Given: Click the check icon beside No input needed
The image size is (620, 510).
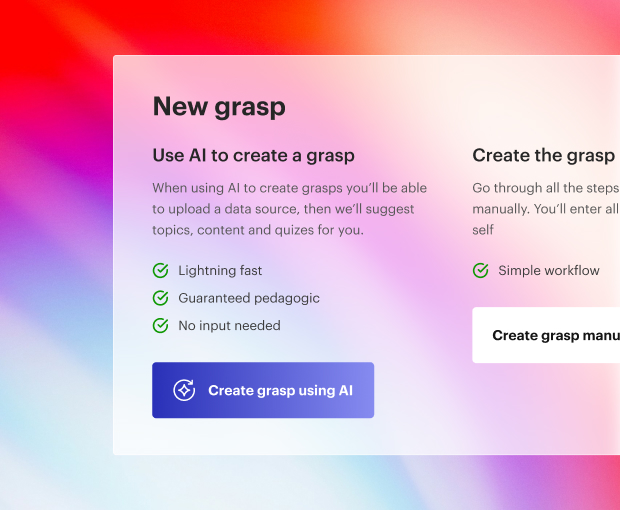Looking at the screenshot, I should (161, 325).
